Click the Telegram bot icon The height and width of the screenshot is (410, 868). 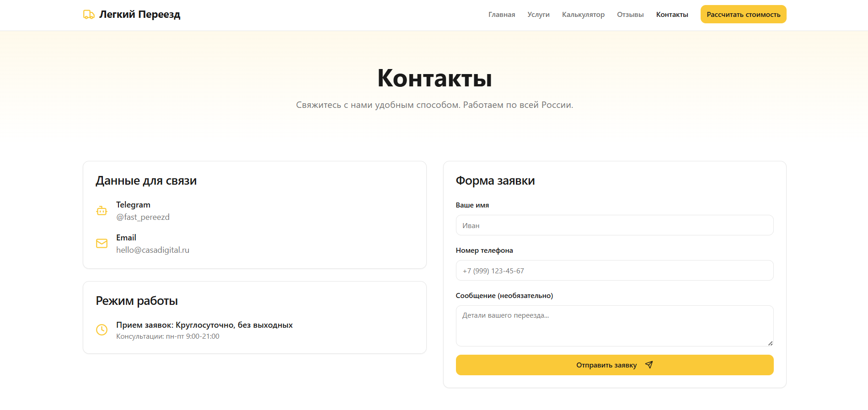point(102,211)
